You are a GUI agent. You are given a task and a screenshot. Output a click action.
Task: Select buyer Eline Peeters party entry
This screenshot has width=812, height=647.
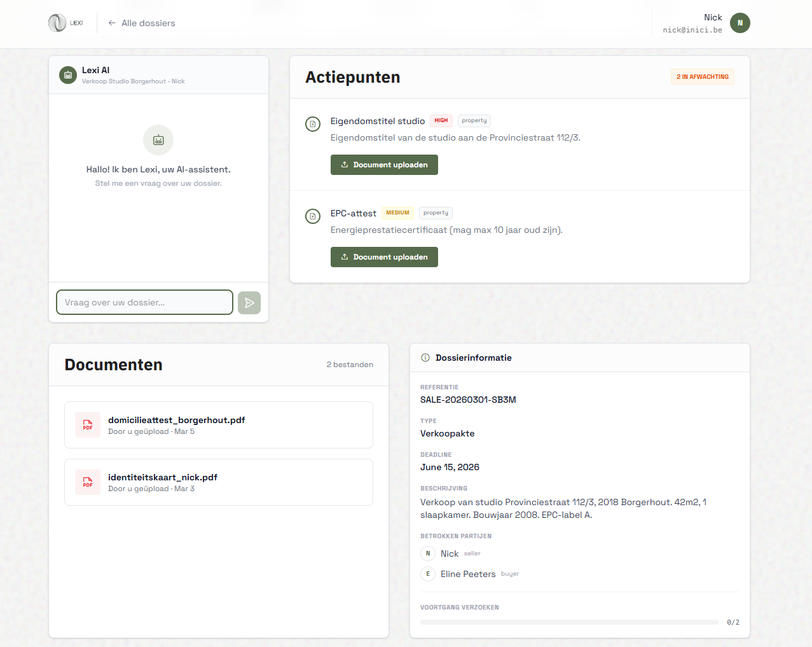point(468,574)
